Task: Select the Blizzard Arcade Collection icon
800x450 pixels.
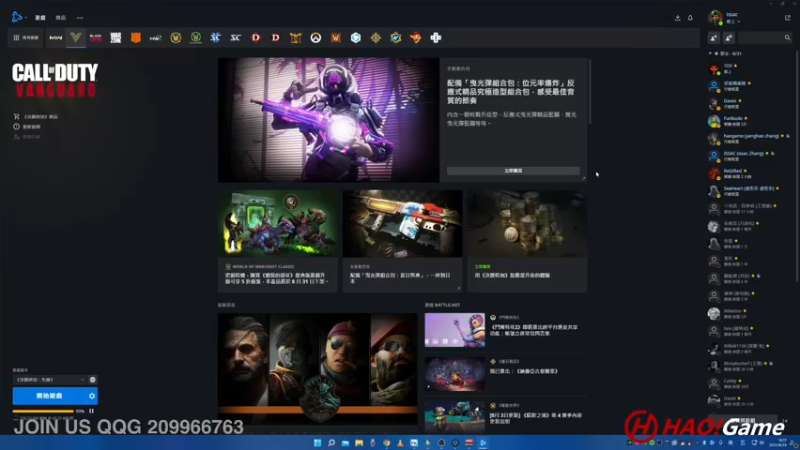Action: [x=436, y=38]
